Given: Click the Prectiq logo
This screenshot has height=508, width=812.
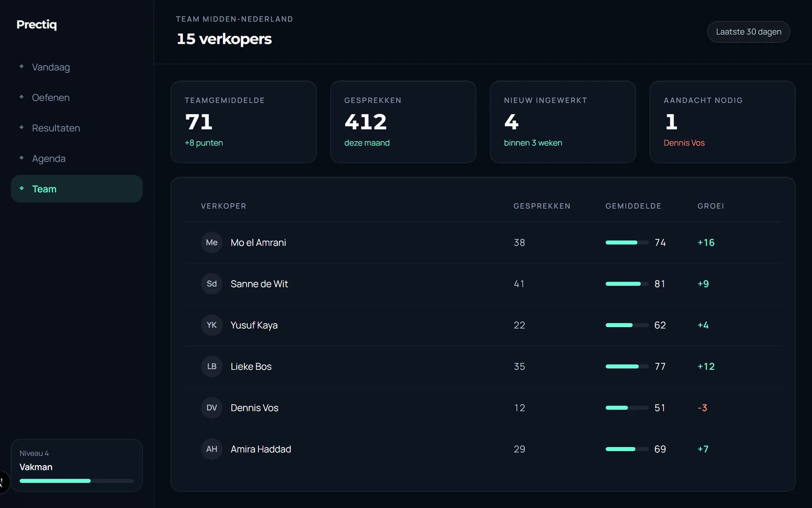Looking at the screenshot, I should 37,25.
